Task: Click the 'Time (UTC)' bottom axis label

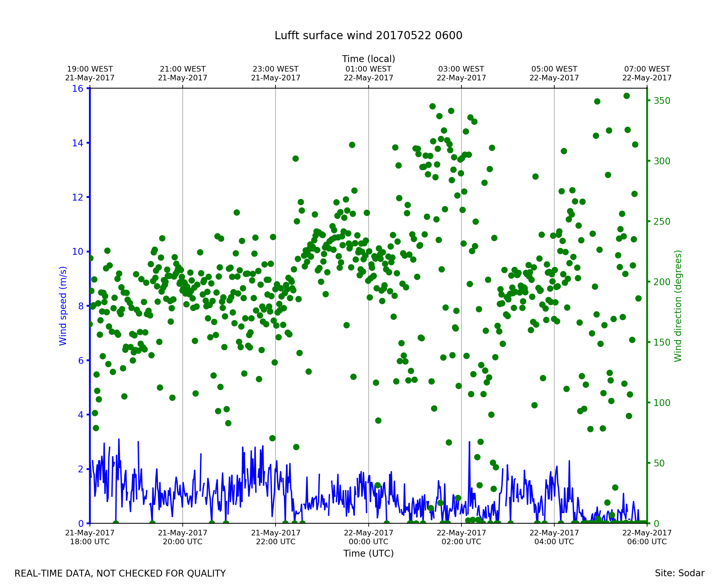Action: (368, 553)
